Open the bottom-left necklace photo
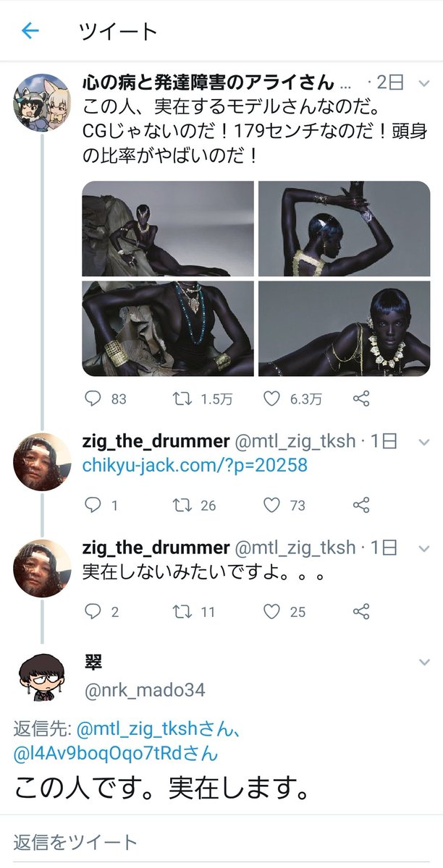This screenshot has height=868, width=443. coord(168,329)
